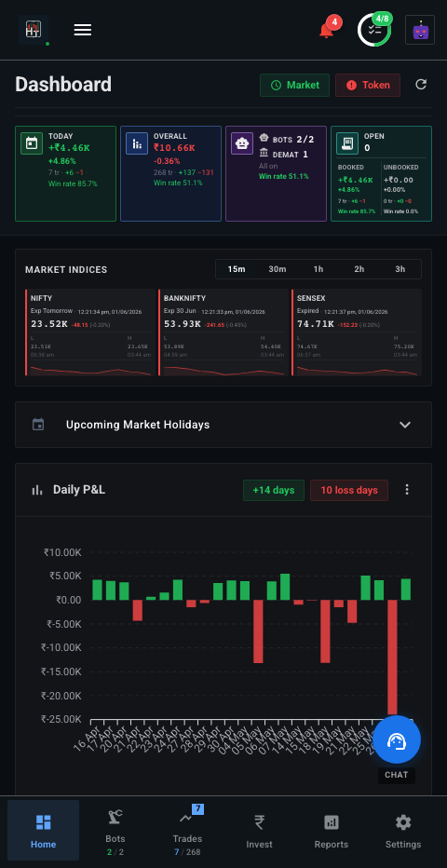Click the BOOKED label
The width and height of the screenshot is (447, 868).
click(351, 168)
